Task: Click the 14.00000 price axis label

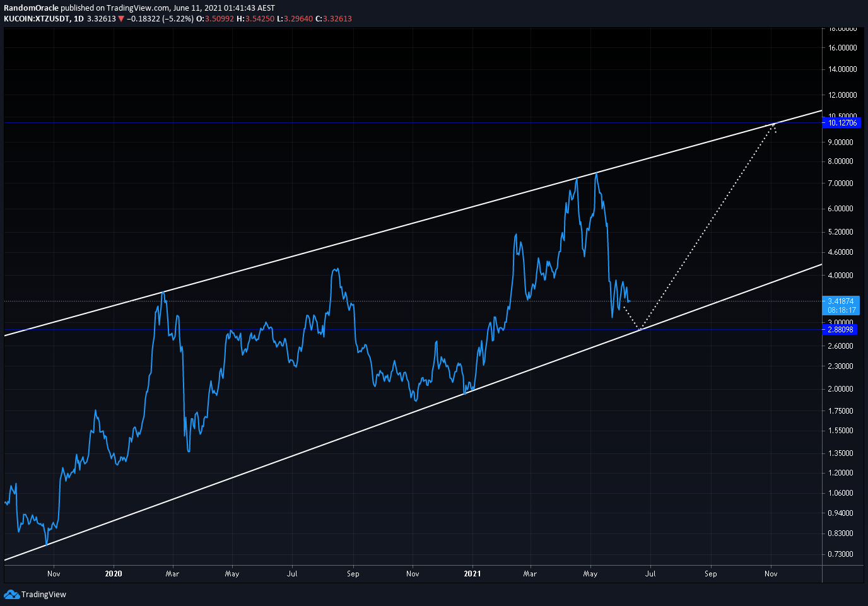Action: tap(843, 69)
